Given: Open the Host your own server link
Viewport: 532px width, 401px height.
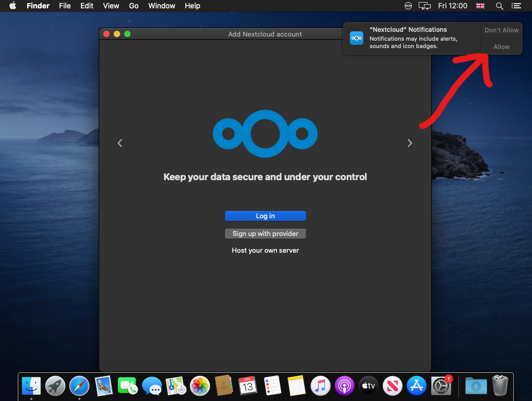Looking at the screenshot, I should tap(265, 251).
